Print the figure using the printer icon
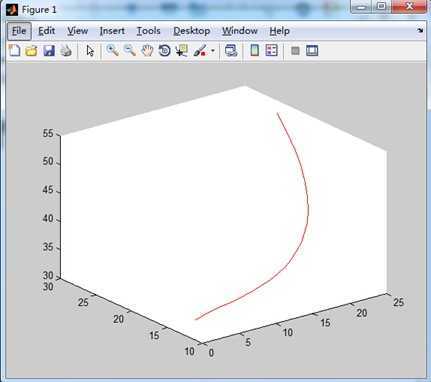This screenshot has width=431, height=382. [66, 51]
